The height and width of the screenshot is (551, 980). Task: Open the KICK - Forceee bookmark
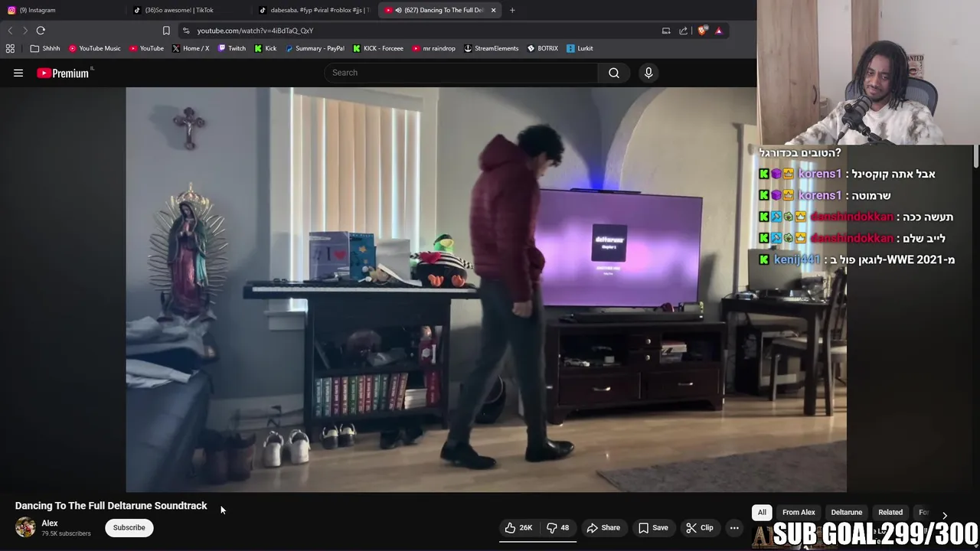coord(378,48)
